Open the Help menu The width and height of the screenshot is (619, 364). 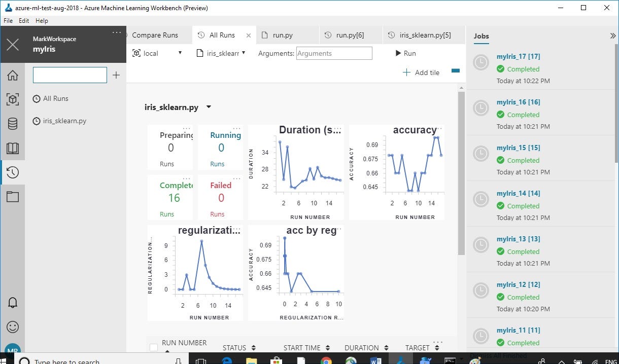[42, 21]
